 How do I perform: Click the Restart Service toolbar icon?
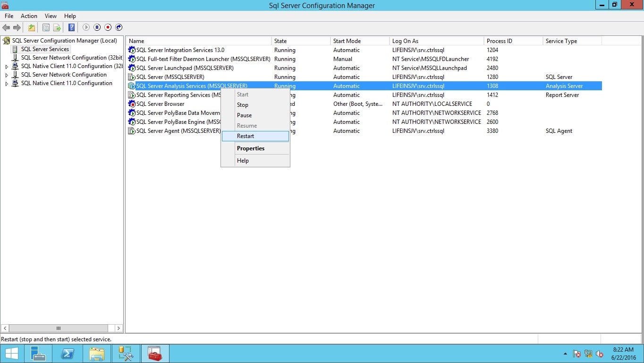pos(119,27)
